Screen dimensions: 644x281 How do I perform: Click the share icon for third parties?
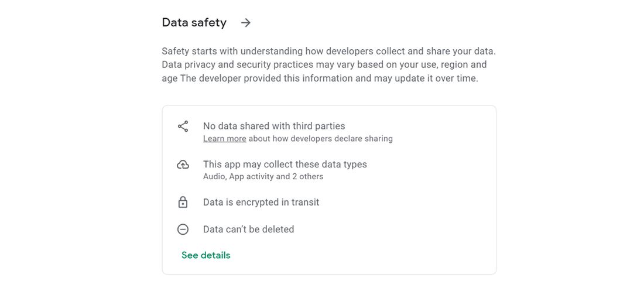[183, 126]
